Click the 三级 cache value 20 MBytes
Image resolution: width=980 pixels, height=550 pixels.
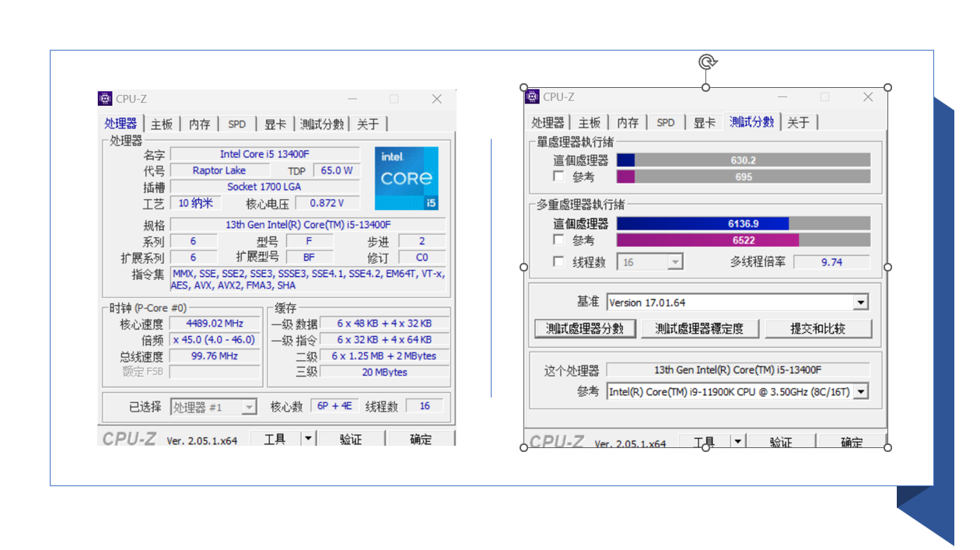pyautogui.click(x=384, y=372)
